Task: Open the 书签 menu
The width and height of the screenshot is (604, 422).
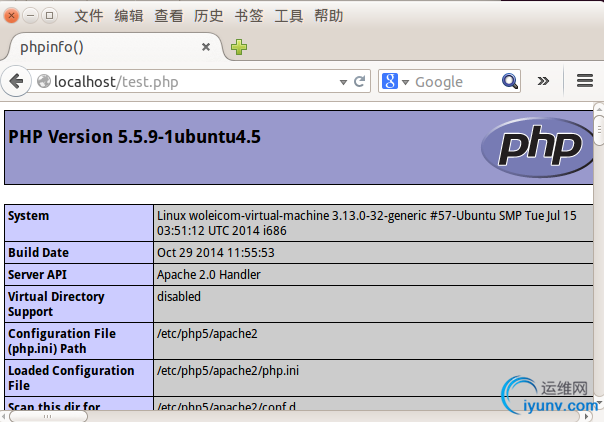Action: (x=248, y=16)
